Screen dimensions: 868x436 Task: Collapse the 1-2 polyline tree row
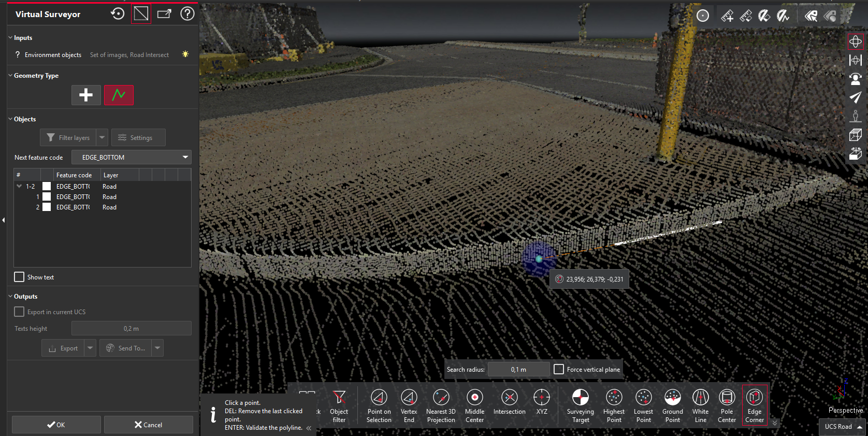click(x=19, y=186)
